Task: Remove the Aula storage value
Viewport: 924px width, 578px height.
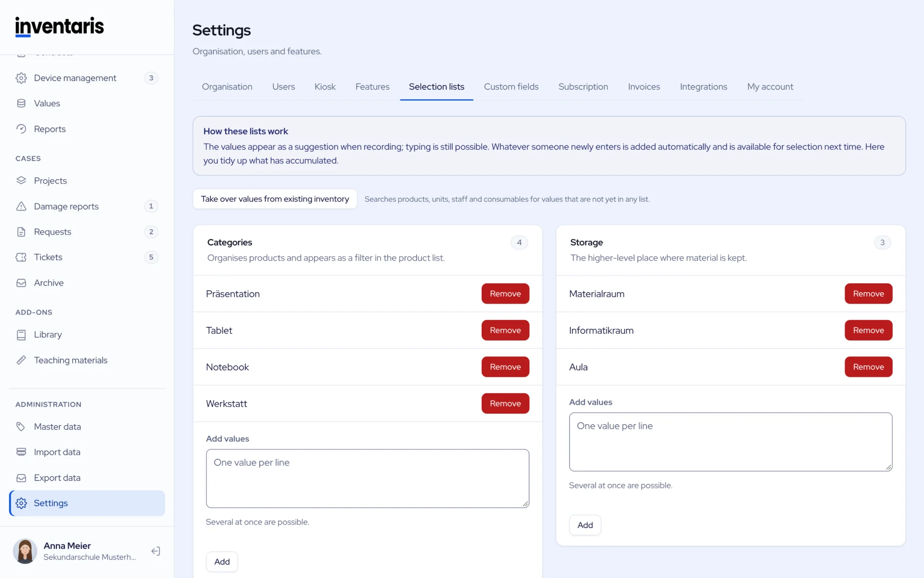Action: point(868,367)
